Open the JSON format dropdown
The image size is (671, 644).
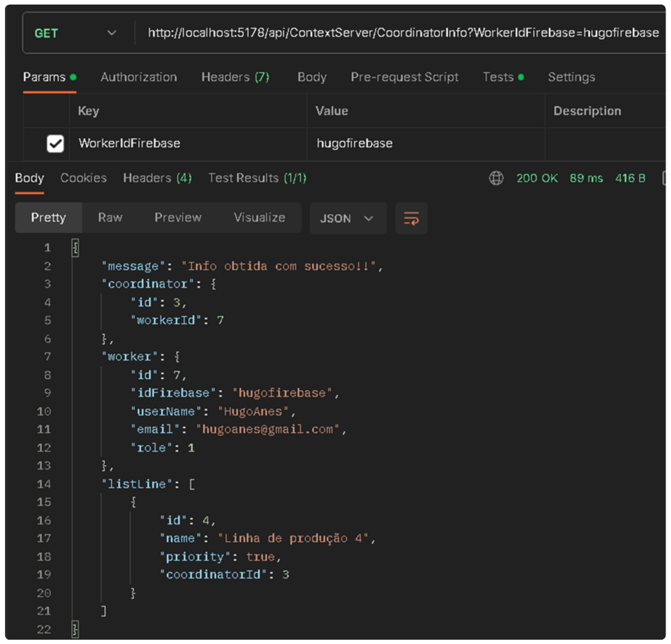[348, 218]
